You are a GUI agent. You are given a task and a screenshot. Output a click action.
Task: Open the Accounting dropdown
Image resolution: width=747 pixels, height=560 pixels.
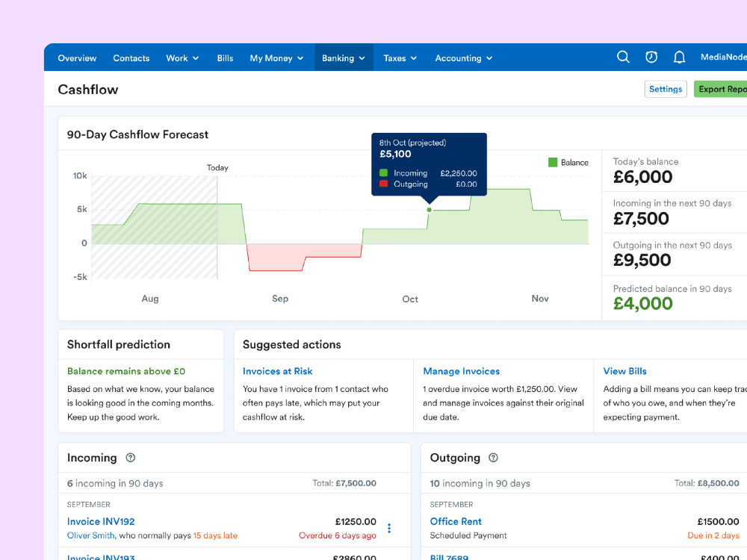463,57
